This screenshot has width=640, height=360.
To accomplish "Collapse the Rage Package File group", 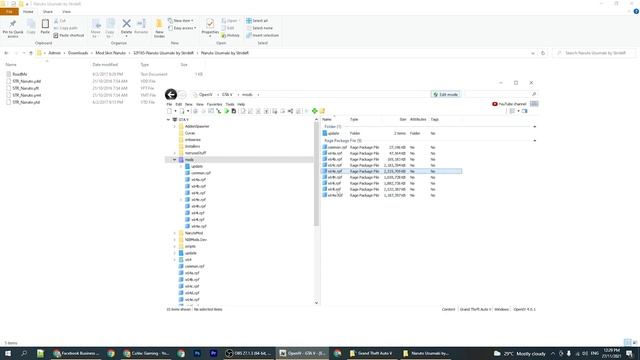I will 535,140.
